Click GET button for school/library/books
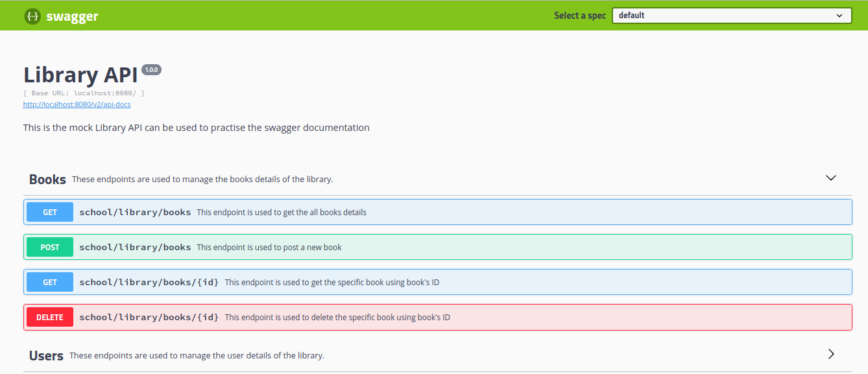The image size is (868, 374). pyautogui.click(x=50, y=212)
